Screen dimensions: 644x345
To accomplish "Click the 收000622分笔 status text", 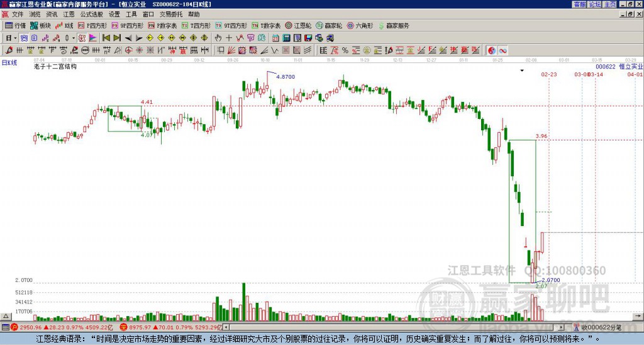I will pos(601,327).
